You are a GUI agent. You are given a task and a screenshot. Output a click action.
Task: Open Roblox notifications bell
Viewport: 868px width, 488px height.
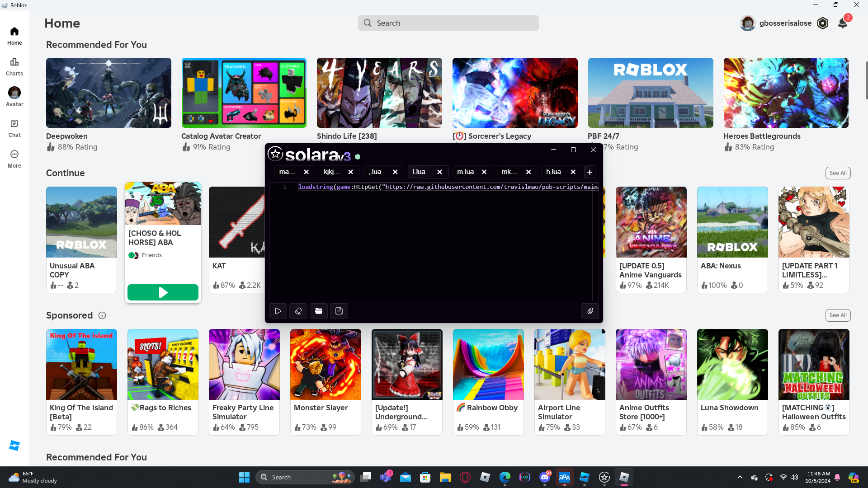(x=843, y=23)
